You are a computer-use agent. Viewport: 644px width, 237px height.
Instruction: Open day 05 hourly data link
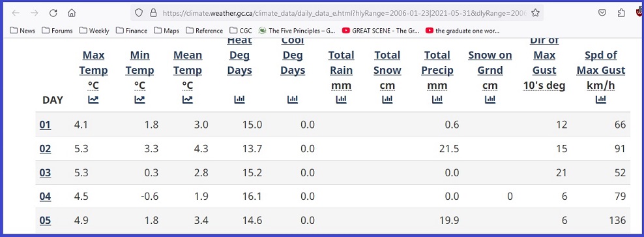tap(45, 221)
